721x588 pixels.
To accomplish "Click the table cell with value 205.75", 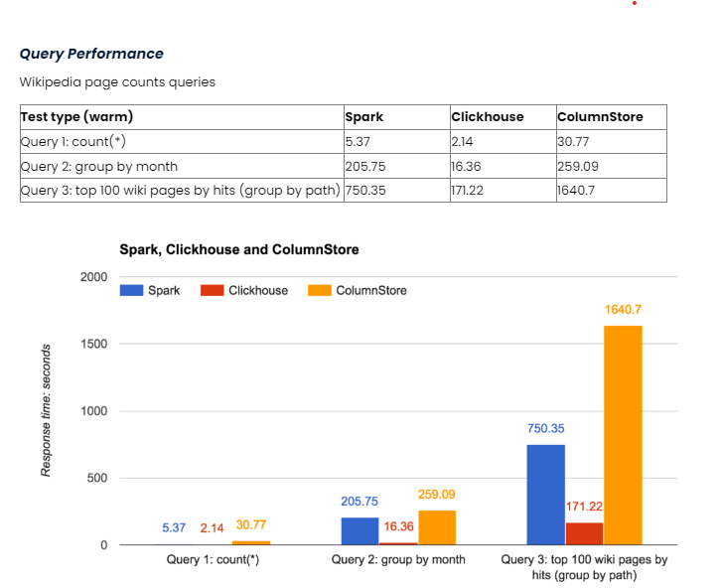I will [x=397, y=166].
